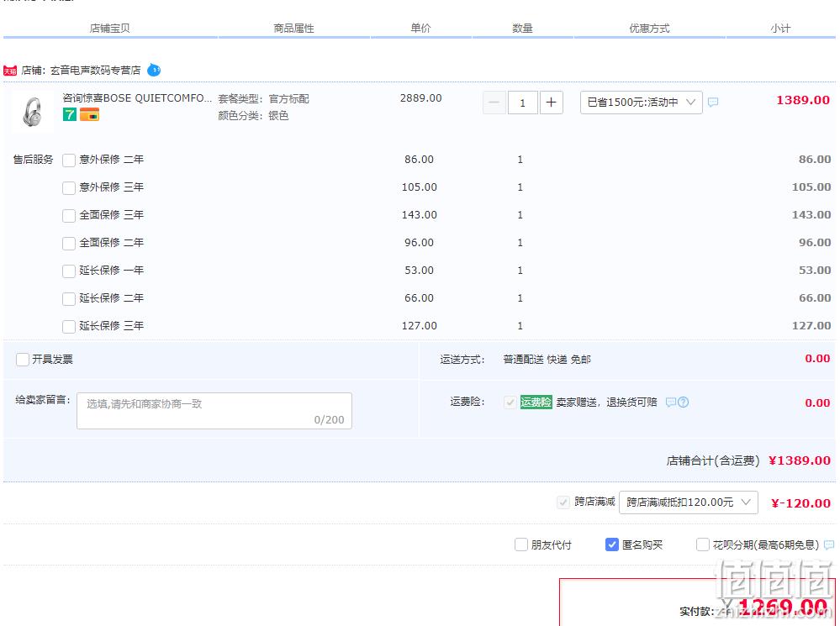Click the comment icon beside discount dropdown
Screen dimensions: 840x626
(713, 102)
